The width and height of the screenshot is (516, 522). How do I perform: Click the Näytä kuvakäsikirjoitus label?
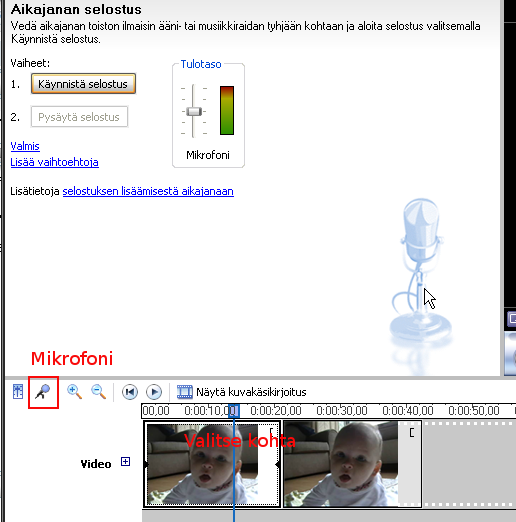coord(251,392)
